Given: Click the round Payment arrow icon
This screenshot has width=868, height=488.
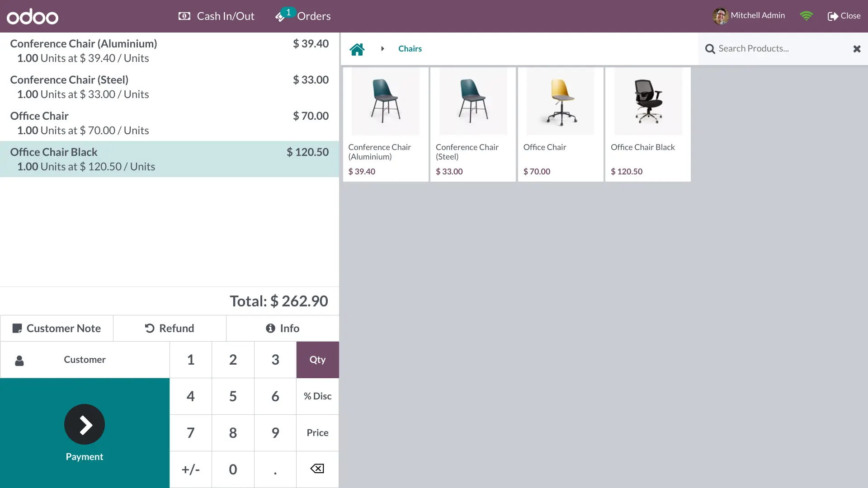Looking at the screenshot, I should 85,424.
